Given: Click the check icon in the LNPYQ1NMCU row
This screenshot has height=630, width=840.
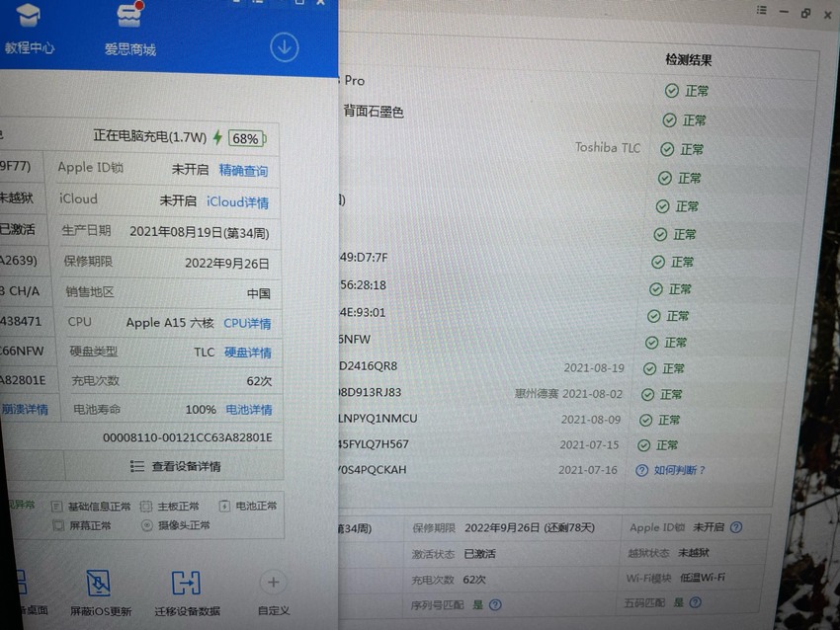Looking at the screenshot, I should [x=645, y=421].
